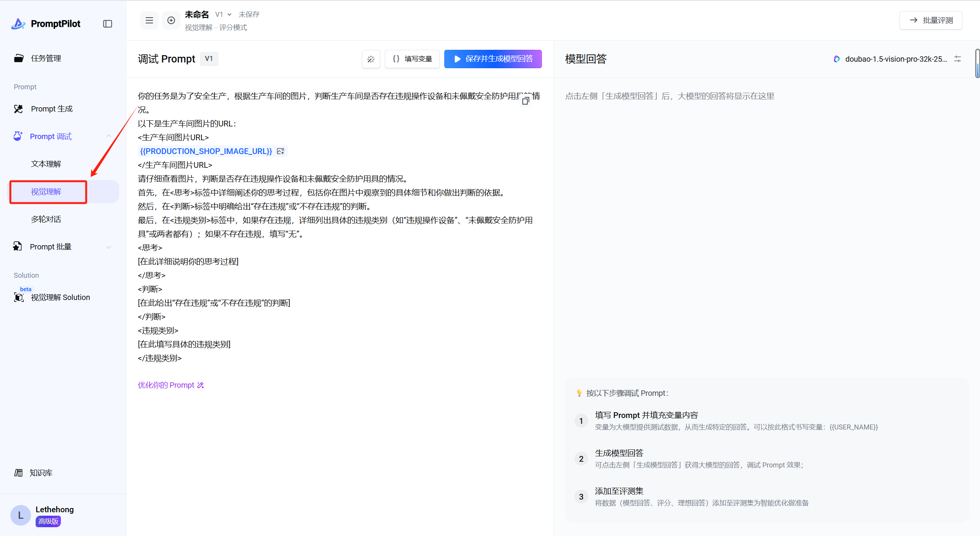Click the new prompt plus icon

(171, 20)
